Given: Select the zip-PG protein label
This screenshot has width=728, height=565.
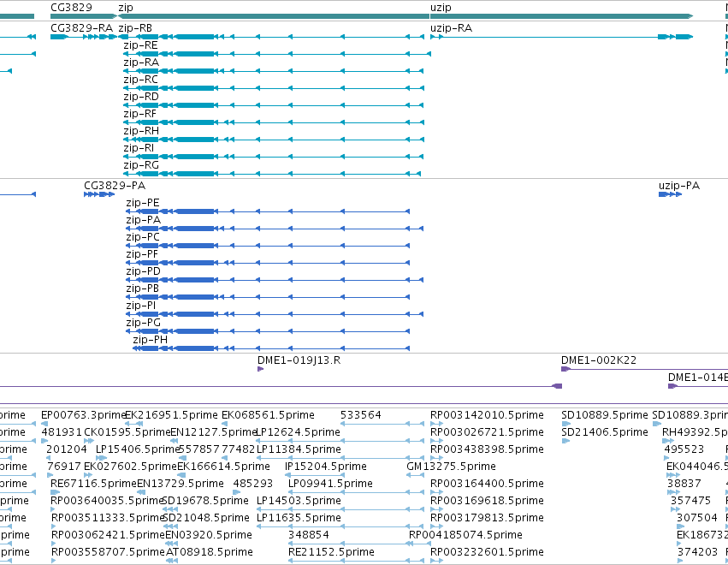Looking at the screenshot, I should pos(143,323).
